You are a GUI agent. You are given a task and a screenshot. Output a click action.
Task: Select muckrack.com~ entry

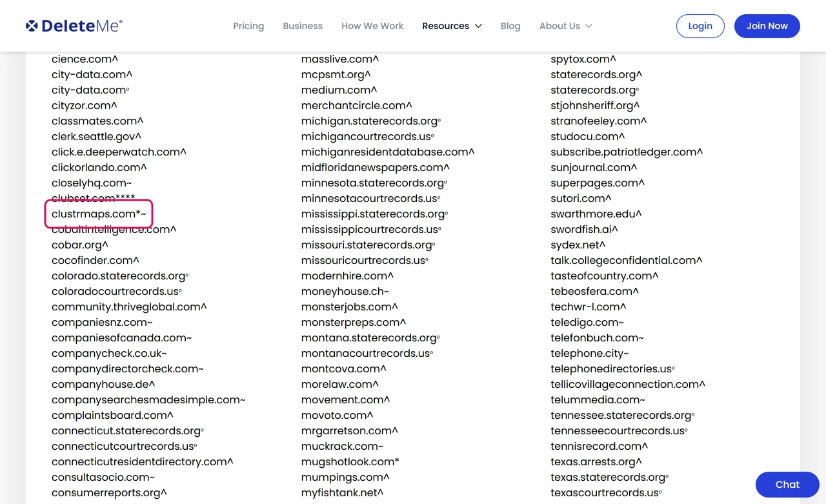tap(342, 446)
